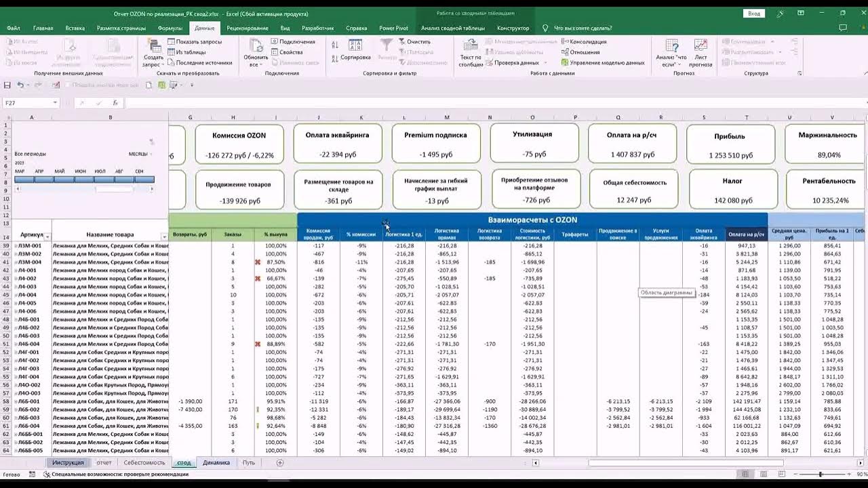Switch to the Рецензирование tab
Viewport: 868px width, 488px height.
tap(247, 28)
